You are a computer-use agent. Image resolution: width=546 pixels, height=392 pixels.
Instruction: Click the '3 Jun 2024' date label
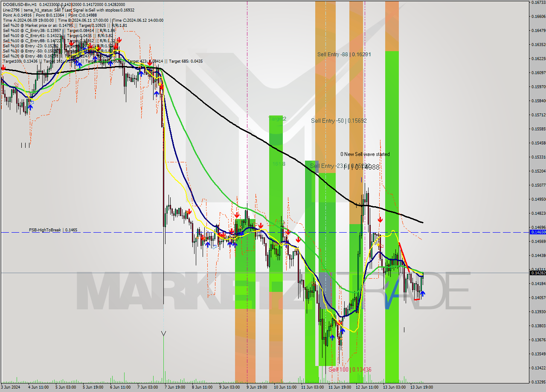[x=10, y=387]
